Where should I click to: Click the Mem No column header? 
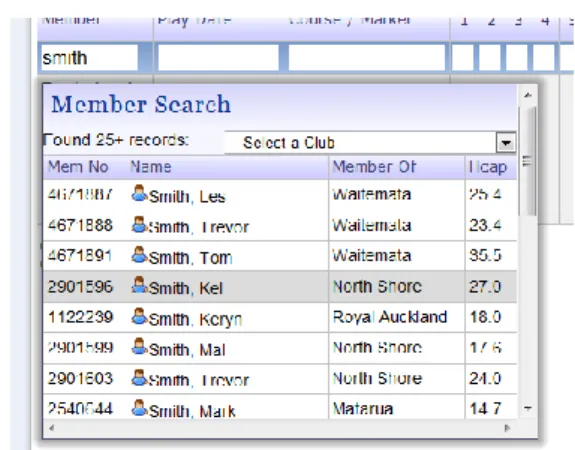tap(78, 167)
